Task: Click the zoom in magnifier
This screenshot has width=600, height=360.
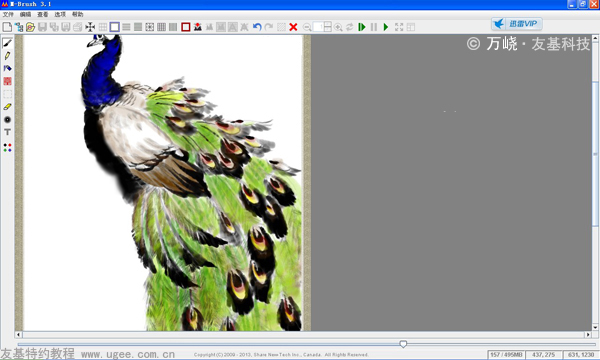Action: point(338,27)
